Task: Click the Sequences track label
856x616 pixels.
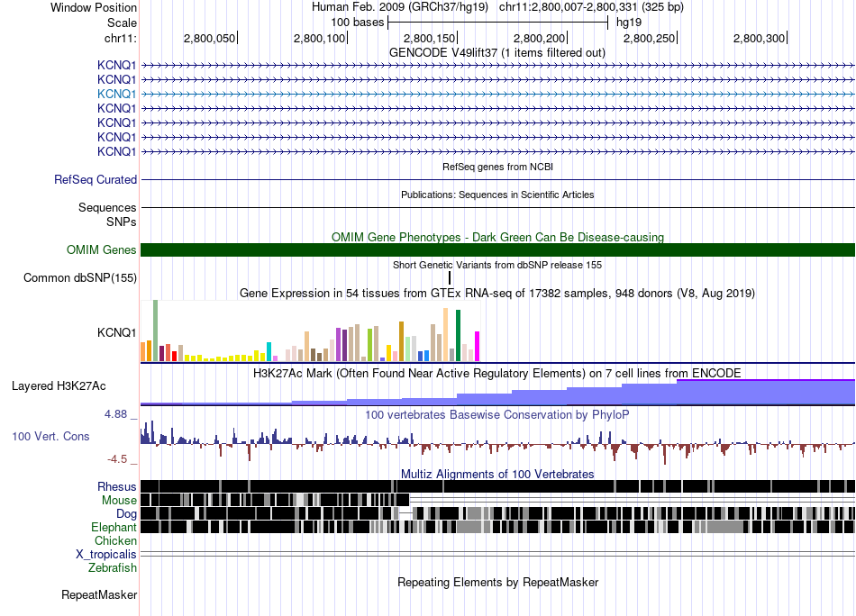Action: pyautogui.click(x=107, y=207)
